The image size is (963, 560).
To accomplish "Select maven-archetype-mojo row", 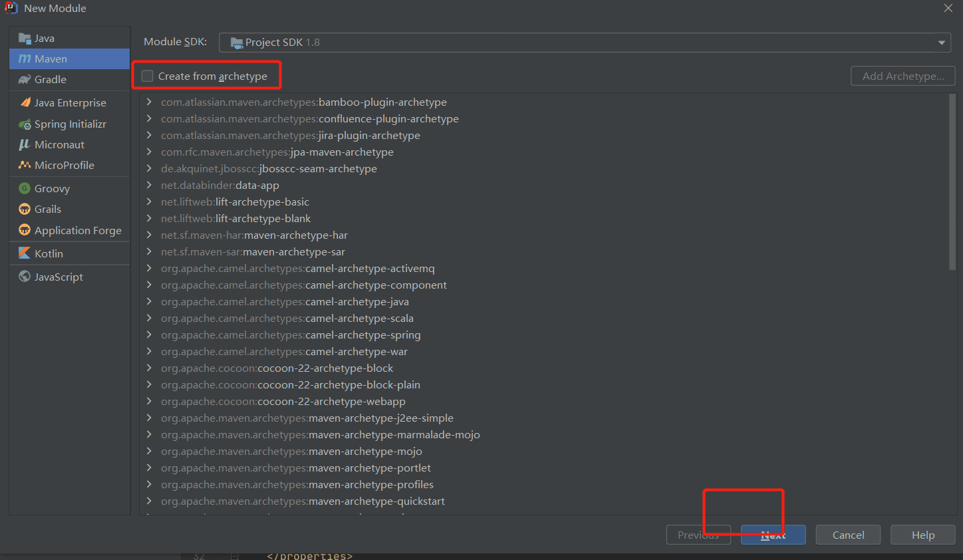I will click(545, 451).
